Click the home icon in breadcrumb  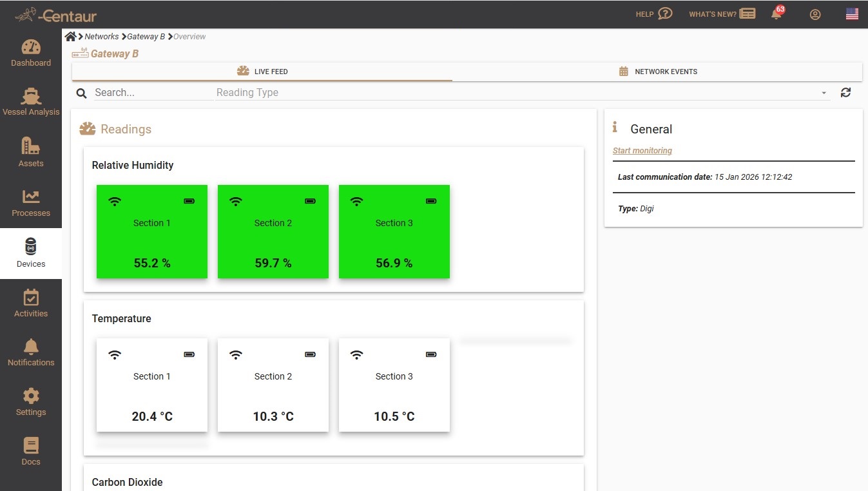point(70,37)
